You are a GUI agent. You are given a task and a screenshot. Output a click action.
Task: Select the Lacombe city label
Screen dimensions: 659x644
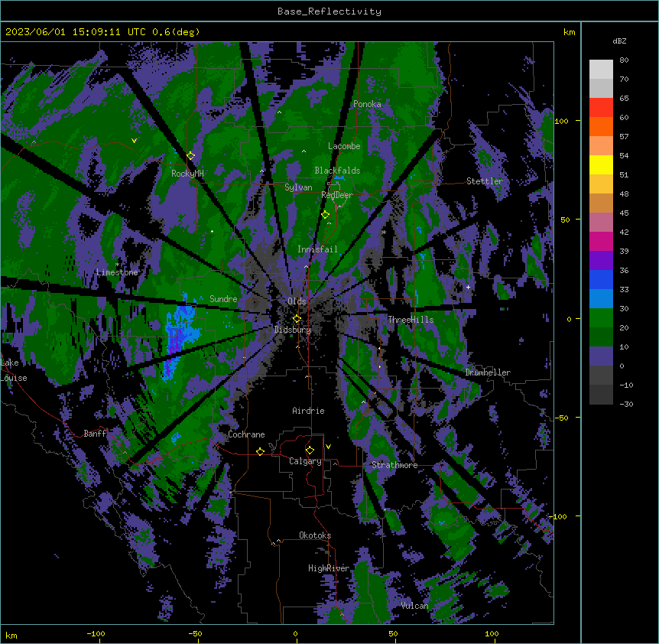(344, 146)
